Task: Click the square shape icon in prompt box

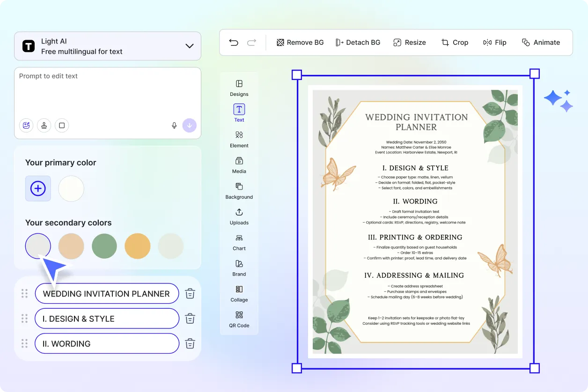Action: 62,125
